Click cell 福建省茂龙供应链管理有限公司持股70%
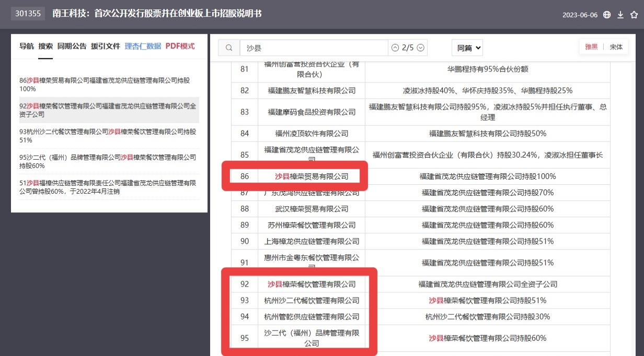644x356 pixels. click(x=488, y=193)
